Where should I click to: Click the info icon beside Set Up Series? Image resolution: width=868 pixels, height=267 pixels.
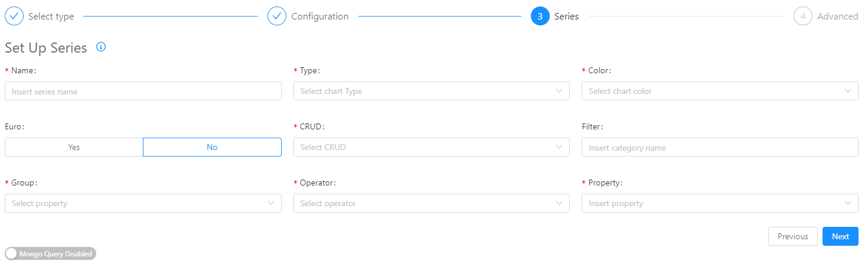click(101, 47)
